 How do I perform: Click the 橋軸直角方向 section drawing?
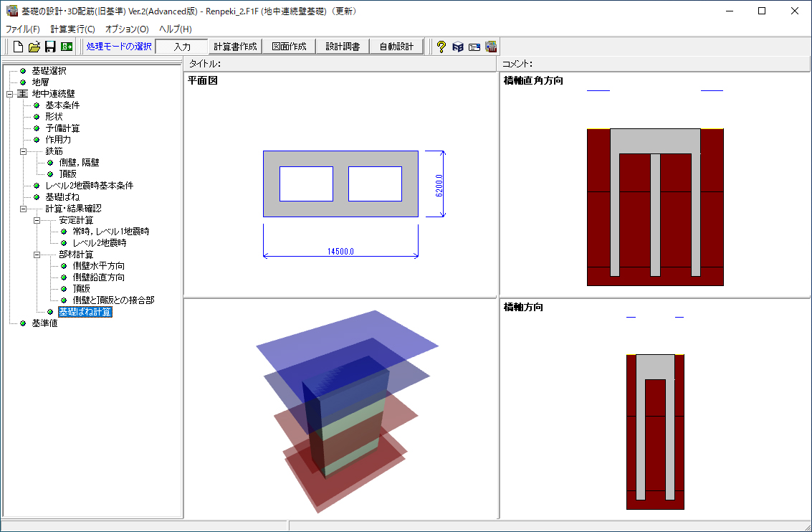click(655, 207)
